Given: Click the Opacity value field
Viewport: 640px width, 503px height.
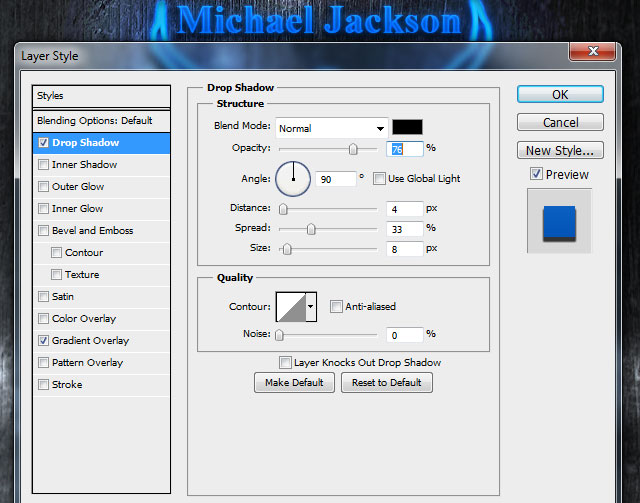Looking at the screenshot, I should (x=405, y=149).
